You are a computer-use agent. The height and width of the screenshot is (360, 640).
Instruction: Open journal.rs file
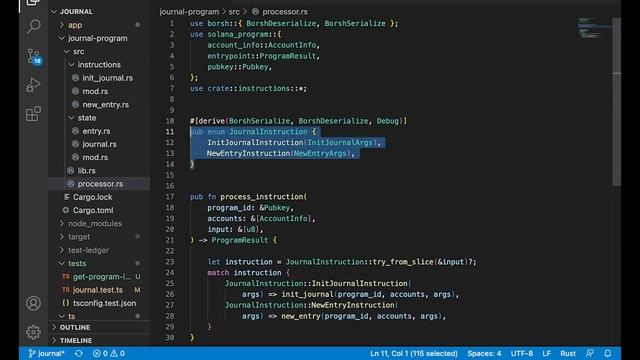tap(99, 144)
